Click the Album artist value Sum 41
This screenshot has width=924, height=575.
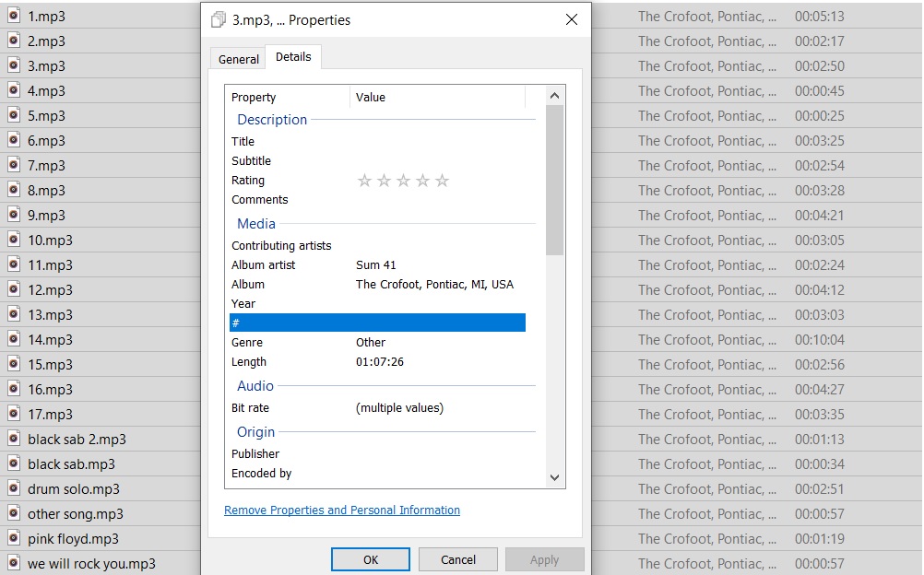[376, 265]
